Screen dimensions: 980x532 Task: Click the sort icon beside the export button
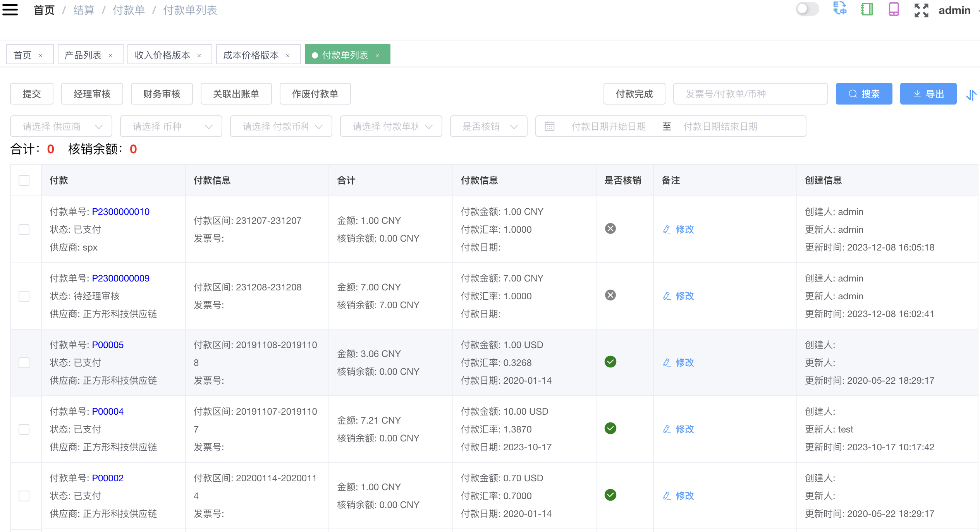point(971,94)
